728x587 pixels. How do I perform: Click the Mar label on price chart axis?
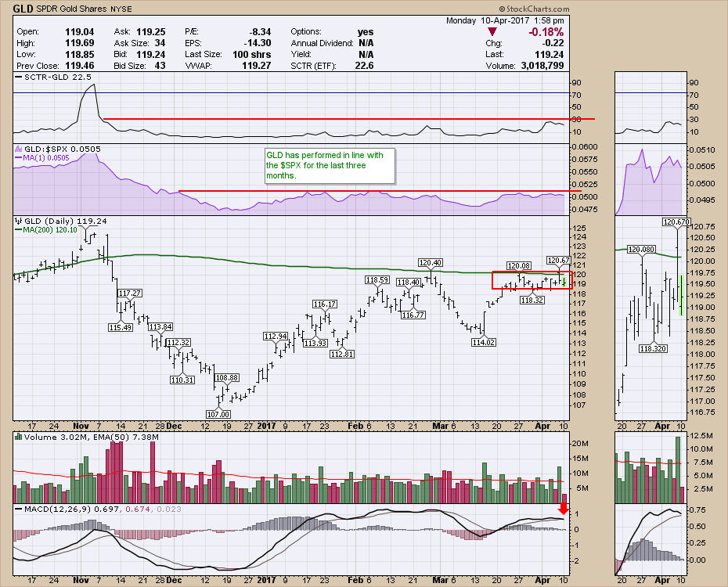pyautogui.click(x=440, y=426)
